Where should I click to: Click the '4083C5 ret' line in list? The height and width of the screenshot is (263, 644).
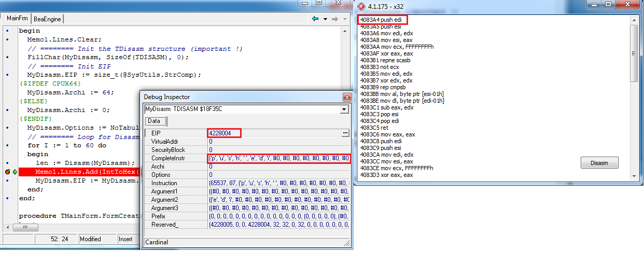coord(374,128)
